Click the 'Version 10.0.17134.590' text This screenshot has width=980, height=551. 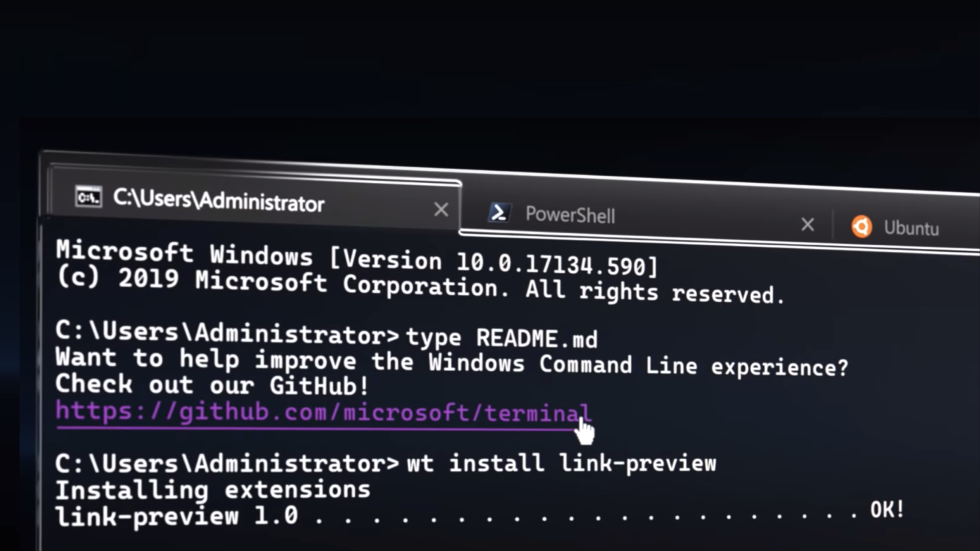(x=495, y=263)
